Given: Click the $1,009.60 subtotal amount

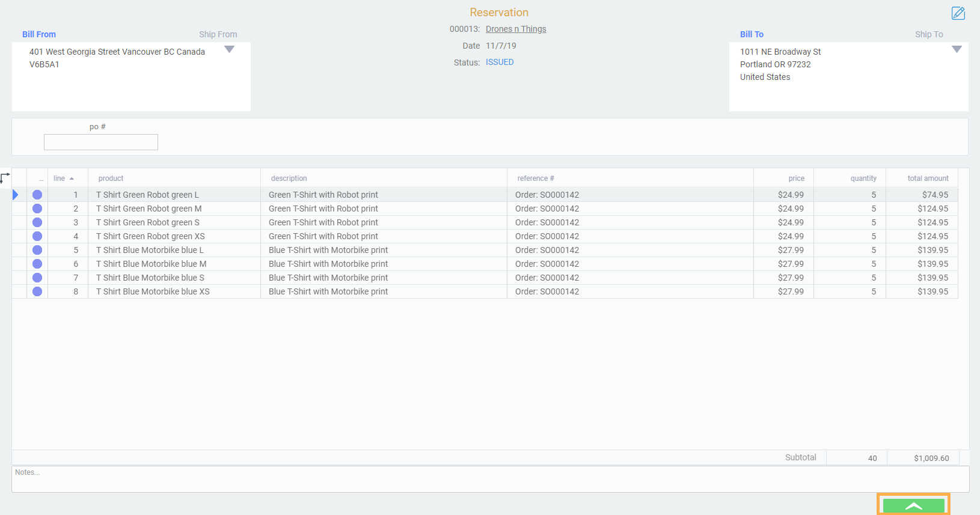Looking at the screenshot, I should pyautogui.click(x=931, y=458).
